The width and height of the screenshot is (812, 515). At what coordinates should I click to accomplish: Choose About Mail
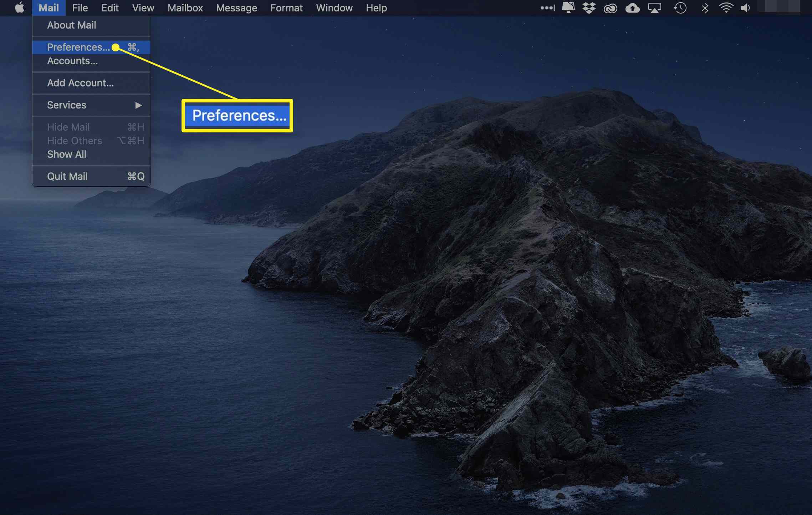point(91,25)
